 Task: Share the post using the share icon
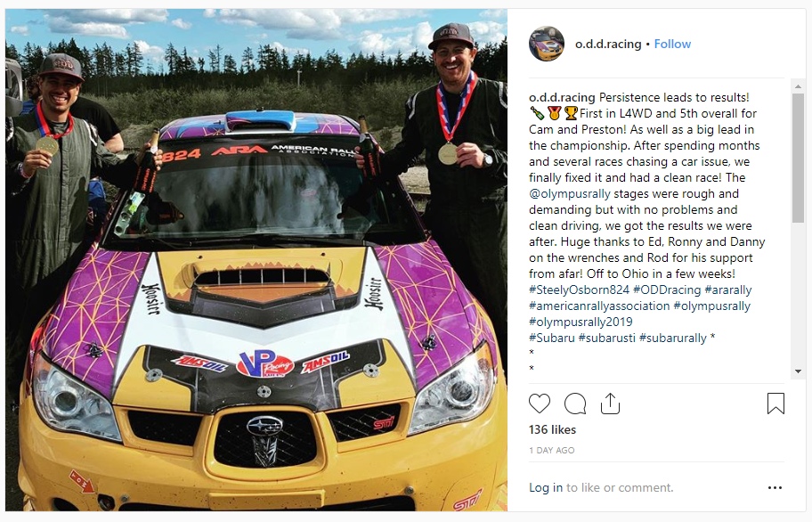610,404
